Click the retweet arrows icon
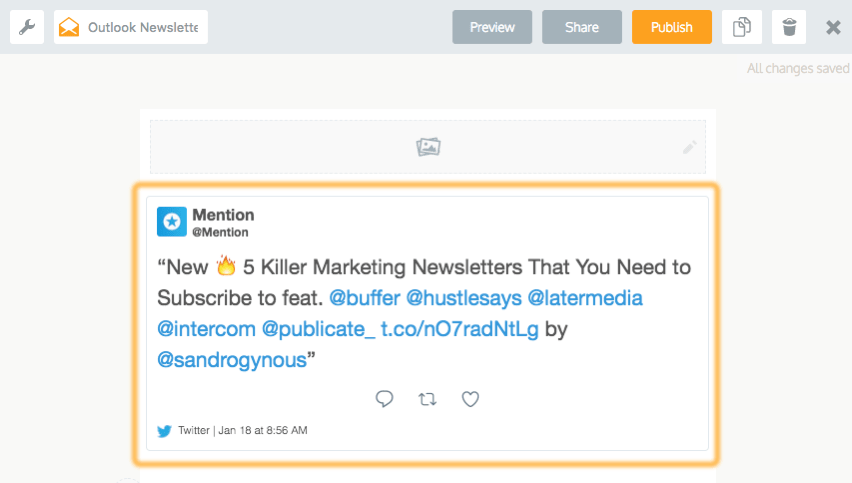The image size is (852, 483). coord(427,399)
